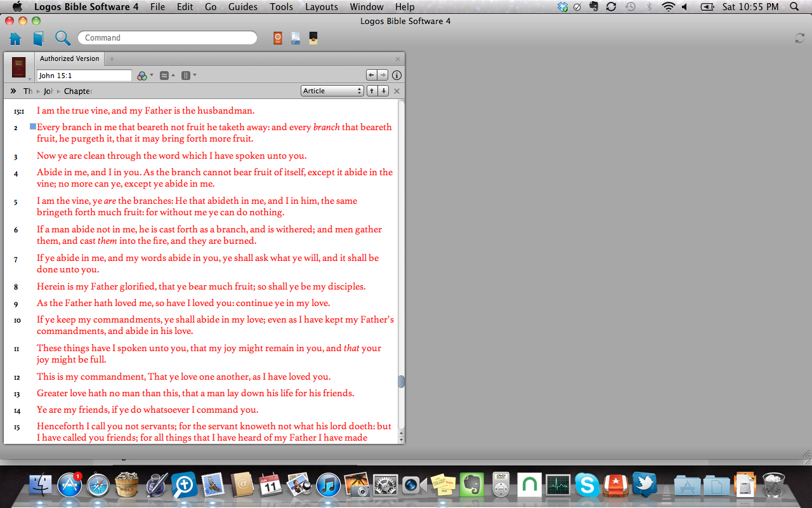Open the File menu
Screen dimensions: 812x508
pos(157,7)
